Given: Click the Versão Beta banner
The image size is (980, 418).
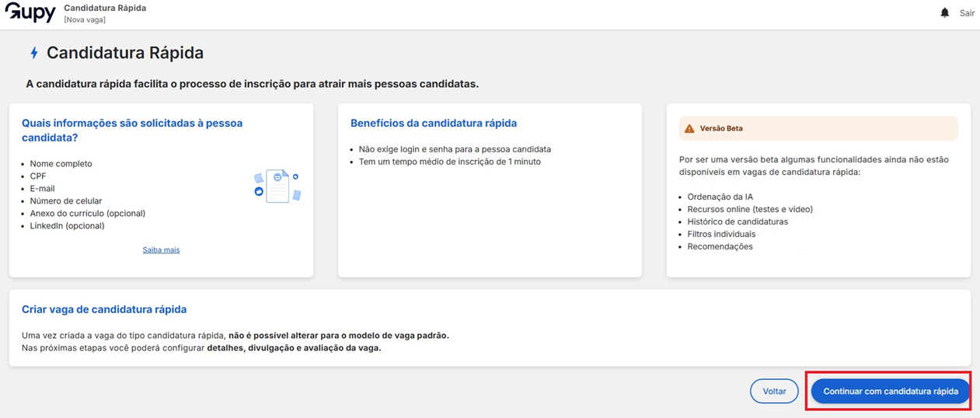Looking at the screenshot, I should point(818,128).
